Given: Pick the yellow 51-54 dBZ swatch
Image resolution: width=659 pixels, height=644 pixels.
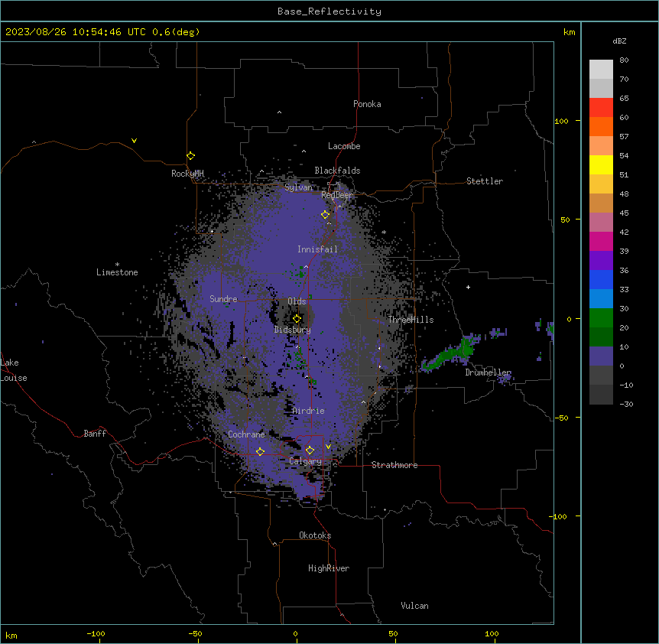Looking at the screenshot, I should coord(601,164).
